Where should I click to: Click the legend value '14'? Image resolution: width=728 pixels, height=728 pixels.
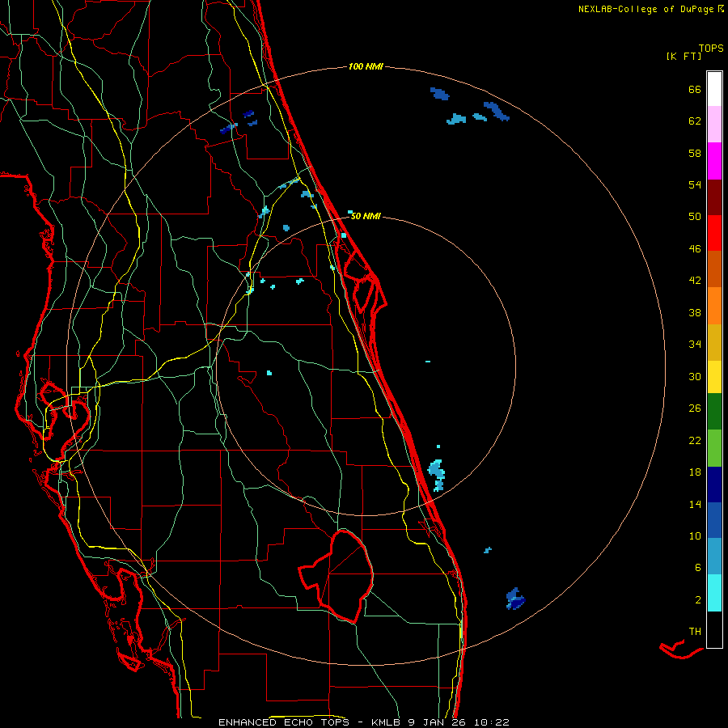[695, 504]
